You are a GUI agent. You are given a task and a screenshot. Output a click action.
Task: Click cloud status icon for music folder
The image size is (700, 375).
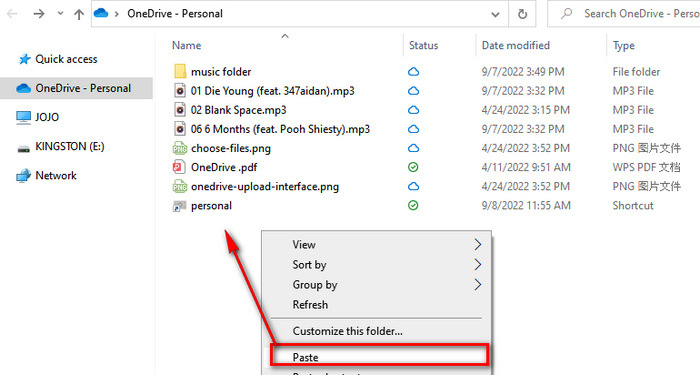413,72
